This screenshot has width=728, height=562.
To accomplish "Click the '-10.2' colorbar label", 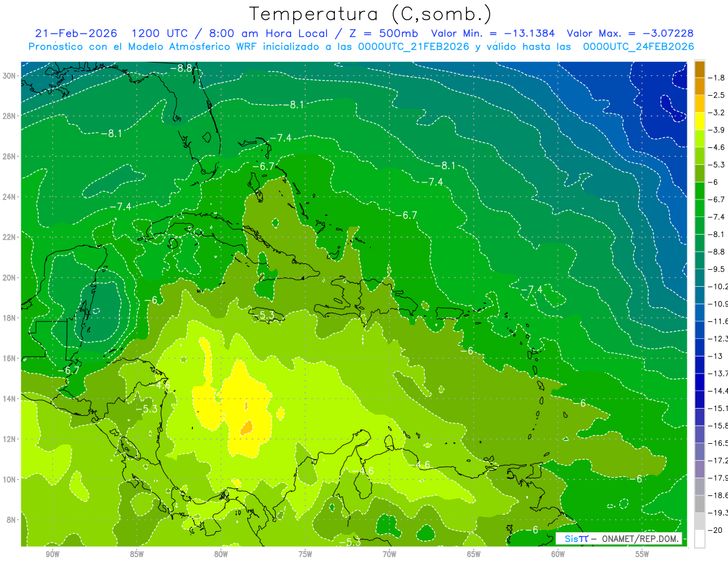I will click(717, 287).
